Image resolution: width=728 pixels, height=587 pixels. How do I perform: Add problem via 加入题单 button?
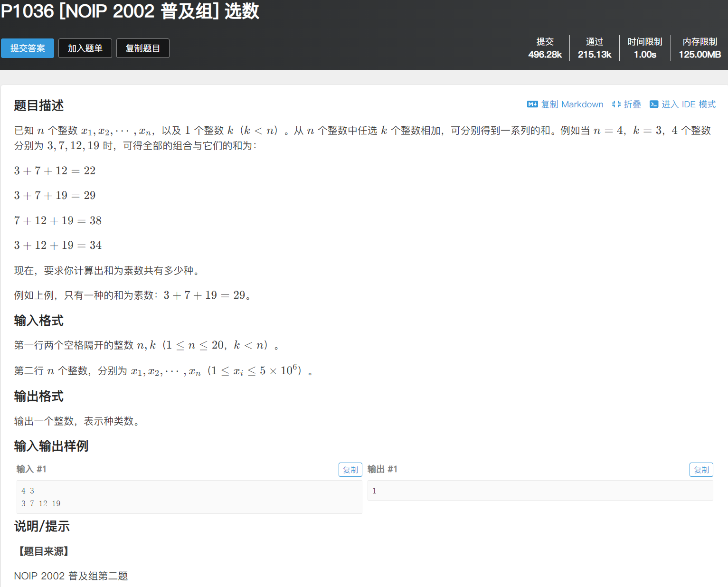(x=85, y=48)
